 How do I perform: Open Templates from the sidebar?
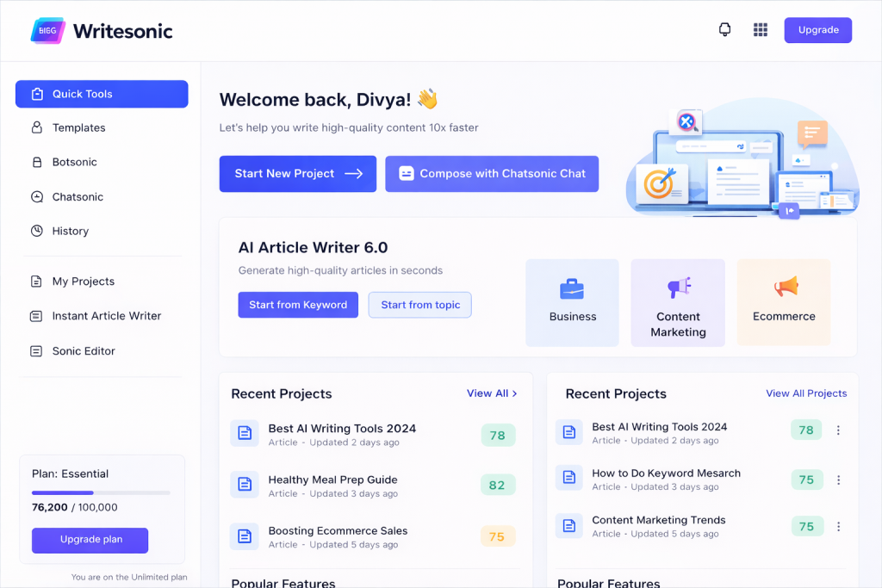pyautogui.click(x=78, y=127)
